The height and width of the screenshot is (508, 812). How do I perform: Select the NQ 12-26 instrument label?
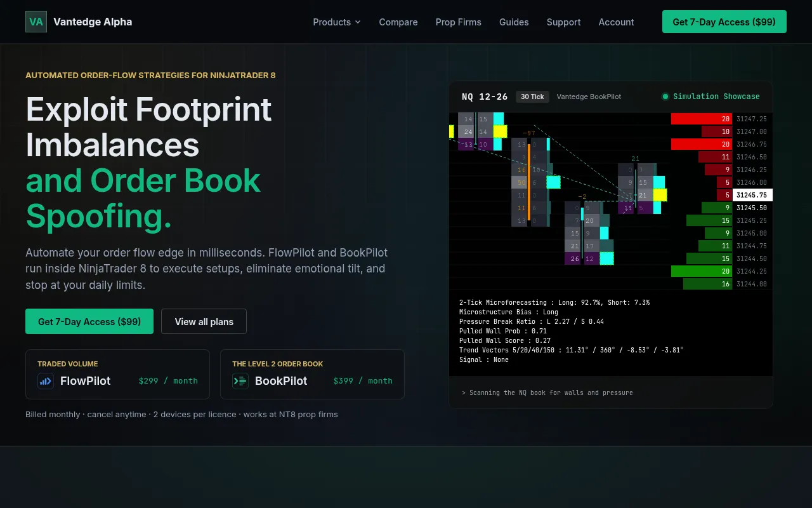coord(485,97)
